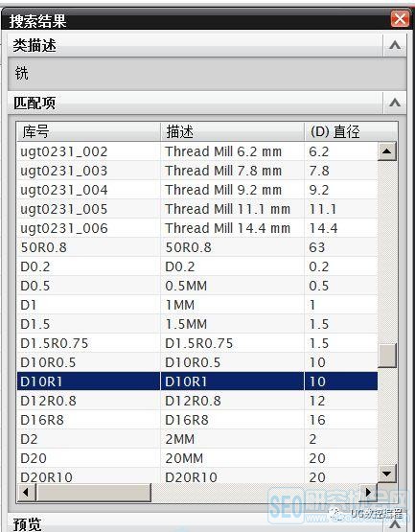Close the 搜索结果 dialog

[400, 18]
